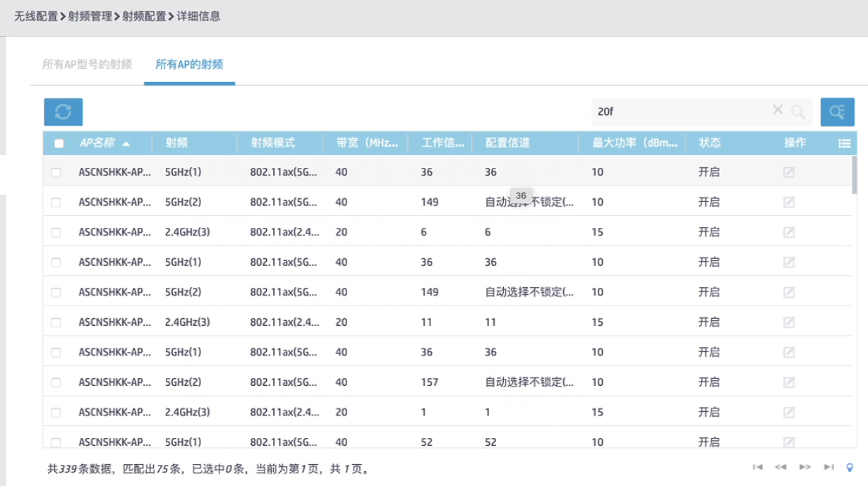This screenshot has width=868, height=486.
Task: Check the row with 5GHz(2) channel 157
Action: point(56,382)
